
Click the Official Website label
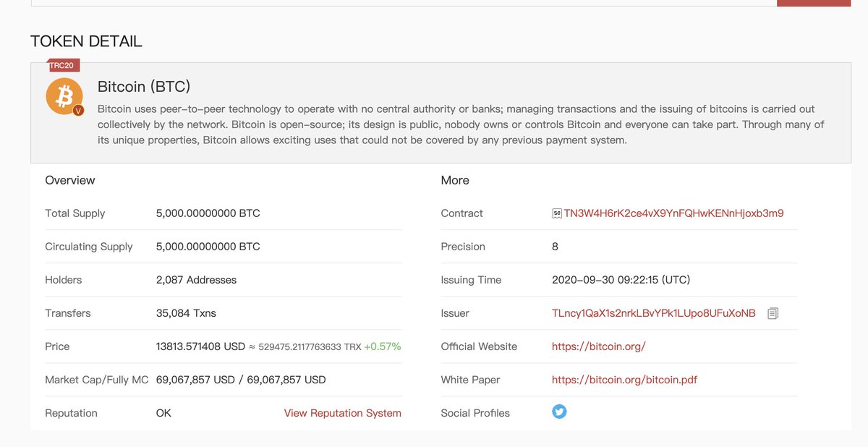point(479,346)
